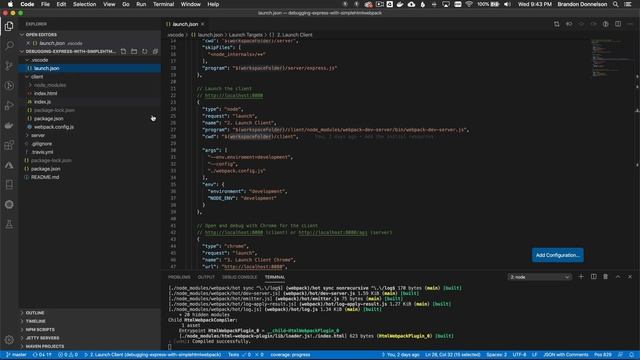Maximize the panel with up chevron

click(x=618, y=277)
